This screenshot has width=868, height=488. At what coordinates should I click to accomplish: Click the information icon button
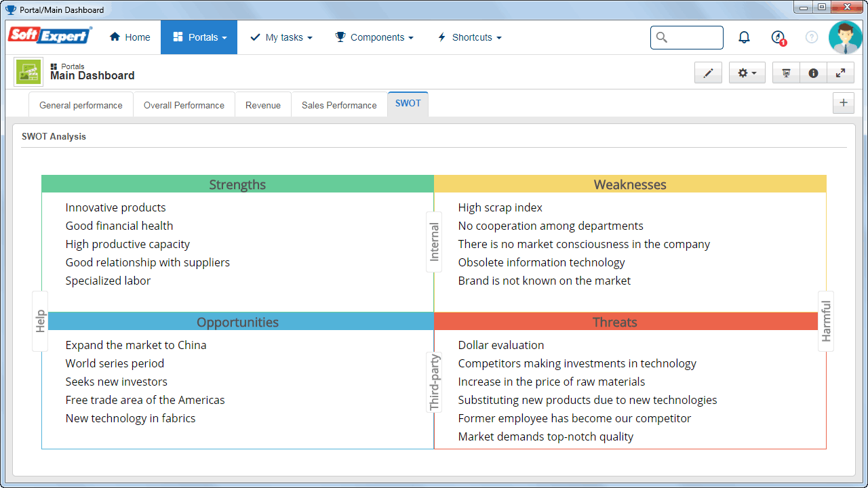pos(813,73)
